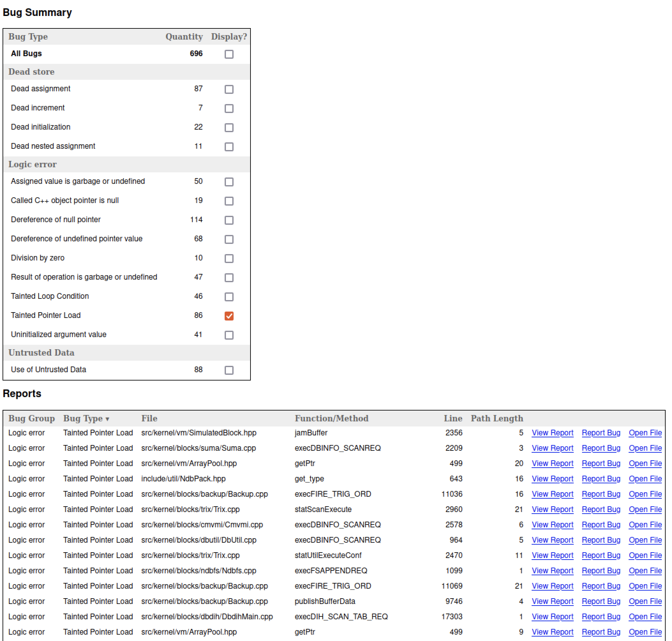Check Use of Untrusted Data checkbox

229,370
